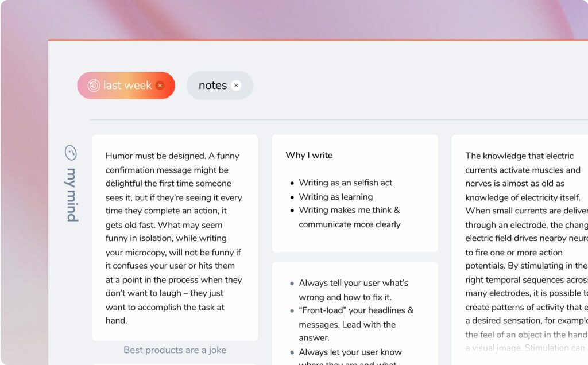This screenshot has height=365, width=588.
Task: Click the Writing as learning bullet
Action: coord(335,197)
